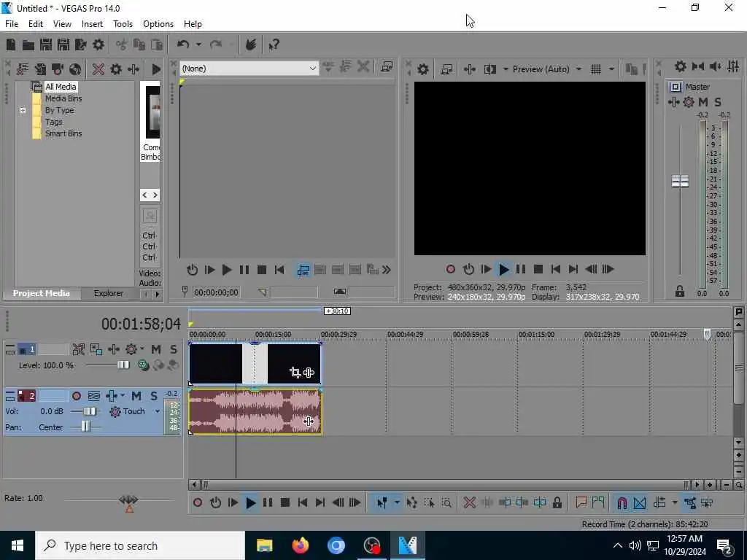This screenshot has height=560, width=747.
Task: Click the Delete X icon in timeline toolbar
Action: click(469, 502)
